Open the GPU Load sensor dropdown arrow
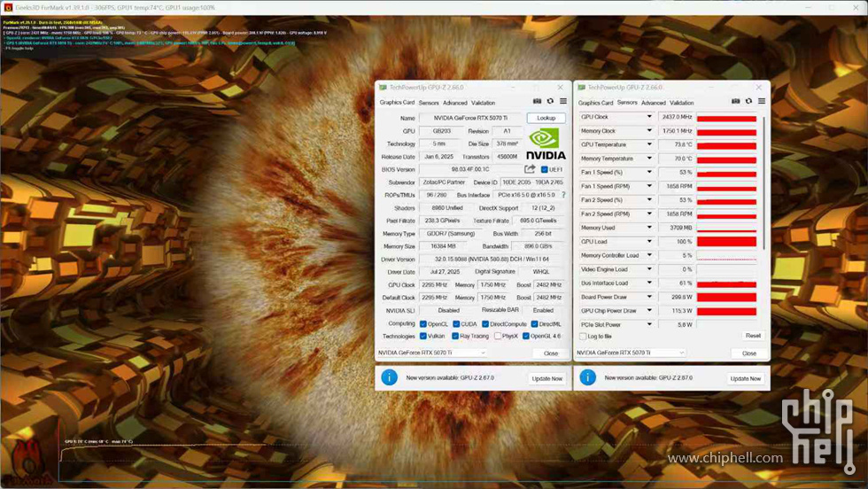This screenshot has height=489, width=868. click(x=649, y=242)
